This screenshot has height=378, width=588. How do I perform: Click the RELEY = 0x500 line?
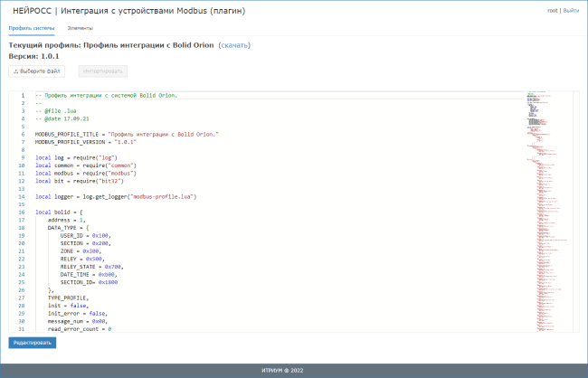click(x=82, y=260)
